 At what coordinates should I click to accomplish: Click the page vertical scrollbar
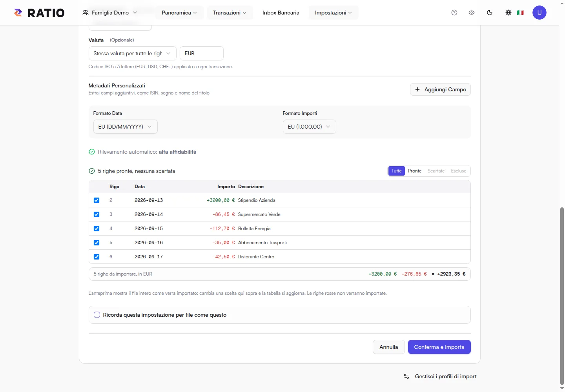[562, 296]
